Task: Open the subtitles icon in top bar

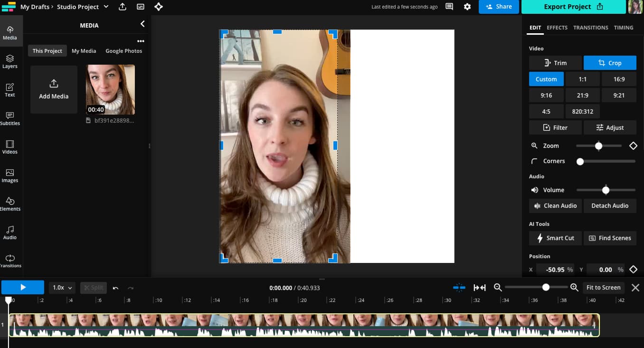Action: [x=141, y=7]
